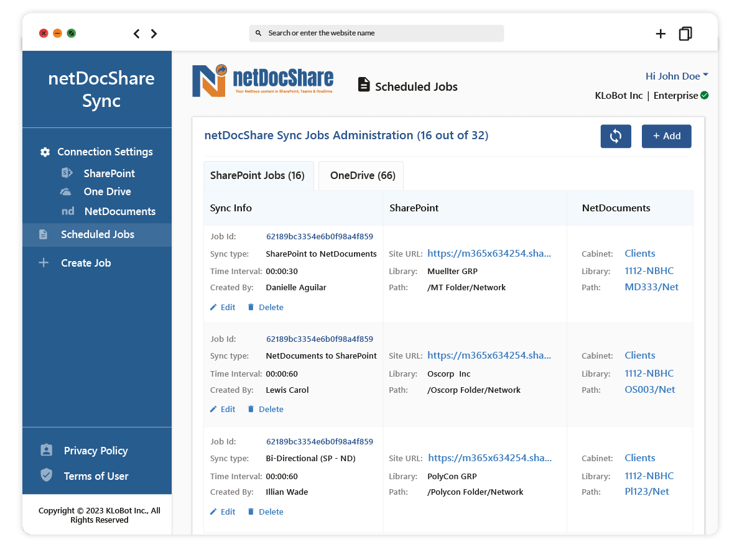
Task: Open Scheduled Jobs sidebar item
Action: tap(97, 235)
